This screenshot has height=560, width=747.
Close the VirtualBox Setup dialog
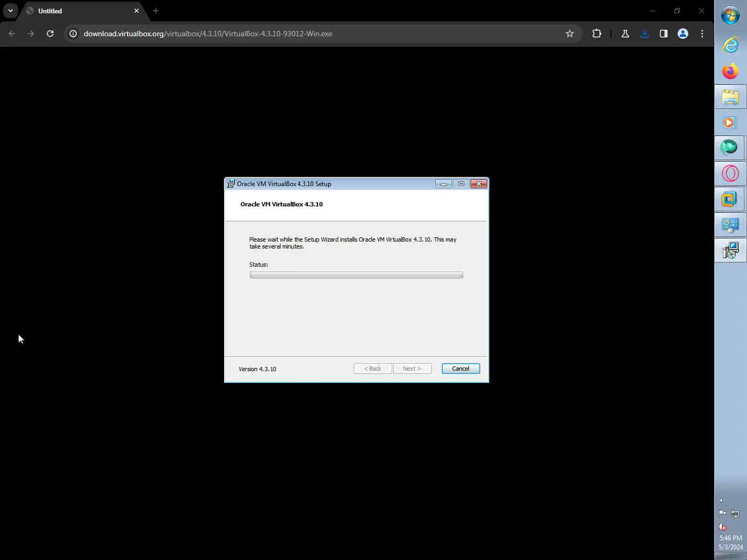click(x=479, y=184)
